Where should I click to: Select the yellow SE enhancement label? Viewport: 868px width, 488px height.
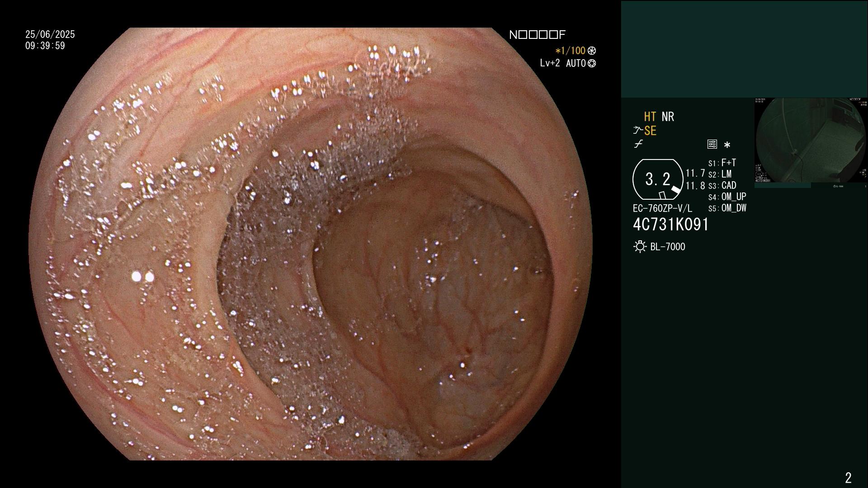click(650, 131)
